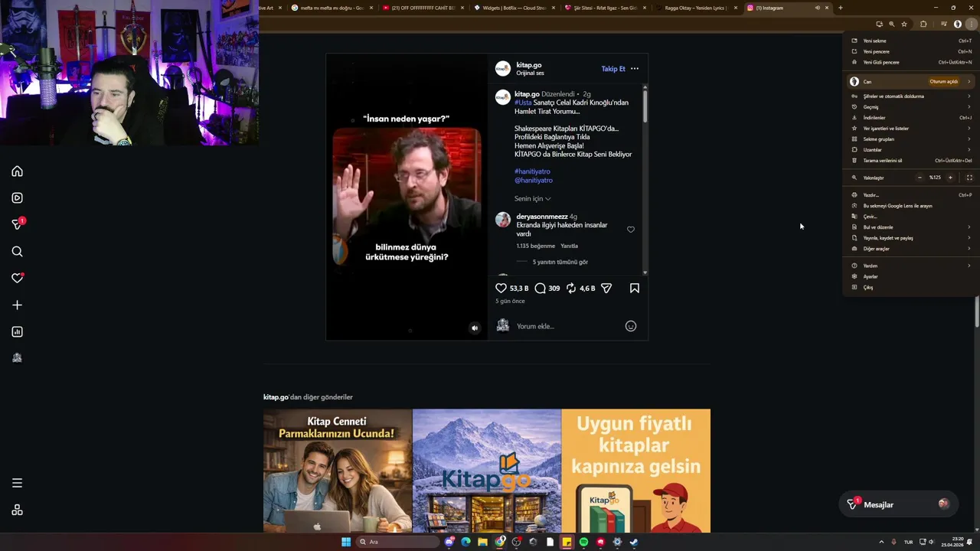Open the emoji picker in comment box
The width and height of the screenshot is (980, 551).
point(631,326)
